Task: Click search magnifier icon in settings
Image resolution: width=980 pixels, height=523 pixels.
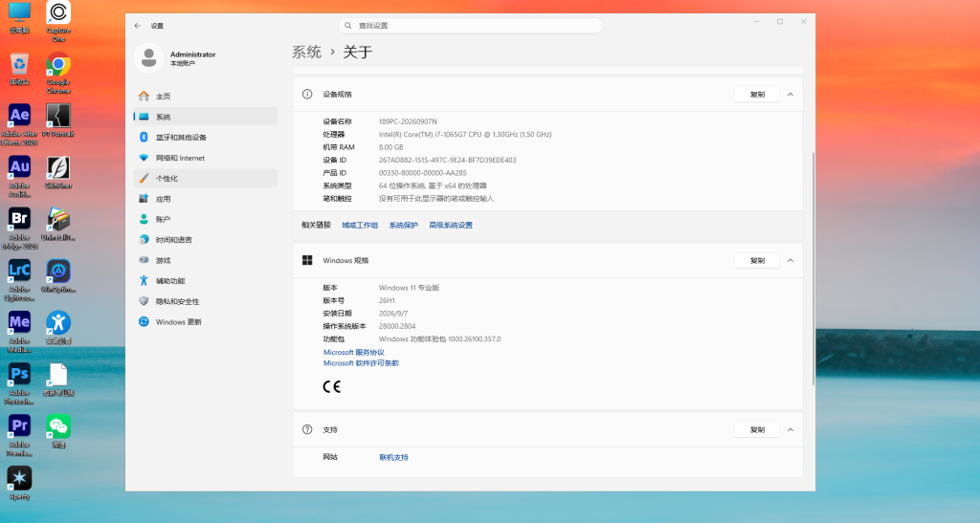Action: point(348,26)
